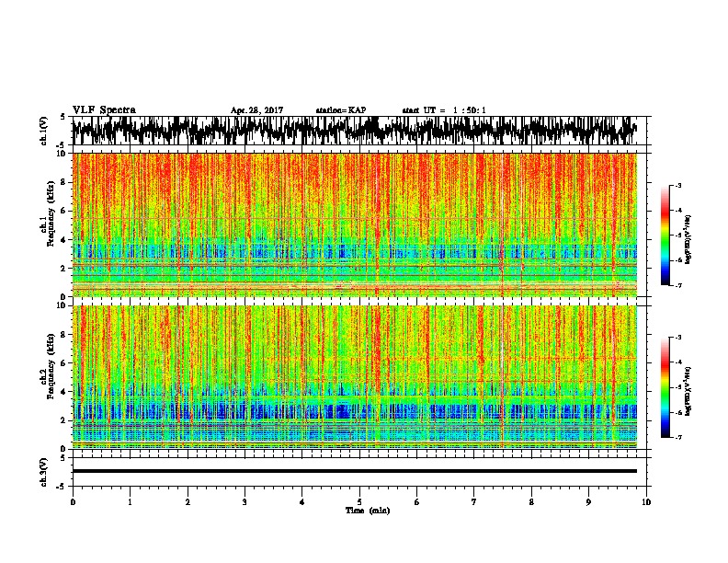Click the "ch.3(V)" axis label

[x=44, y=472]
